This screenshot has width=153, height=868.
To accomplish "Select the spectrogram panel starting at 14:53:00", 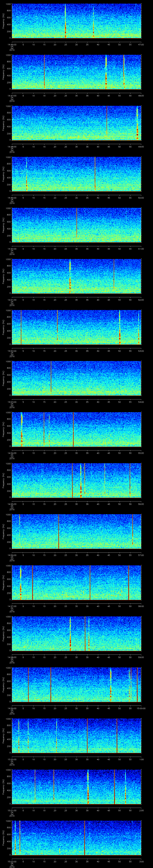I will [x=77, y=378].
